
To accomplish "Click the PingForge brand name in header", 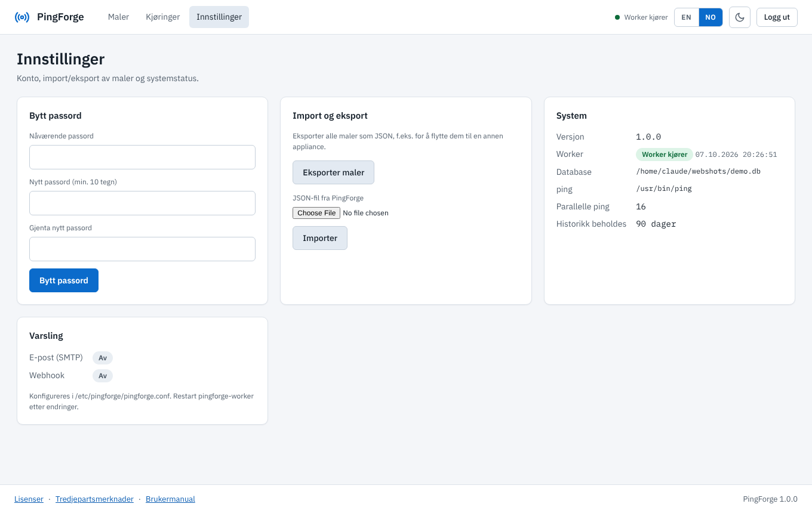I will pos(60,17).
